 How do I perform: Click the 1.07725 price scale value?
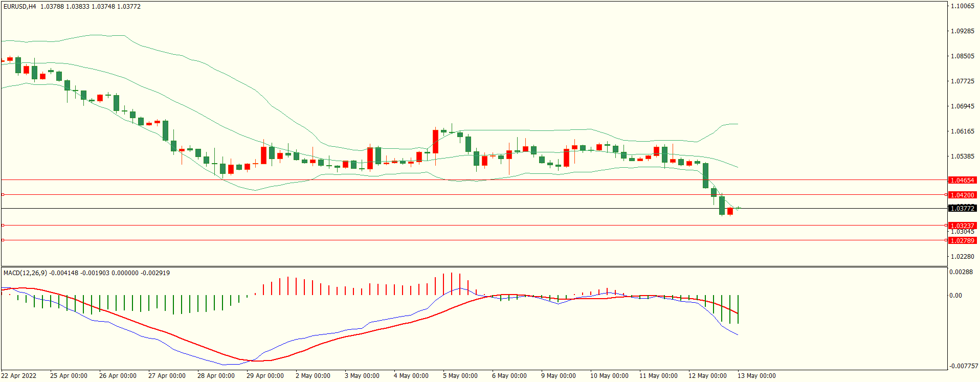pos(962,81)
